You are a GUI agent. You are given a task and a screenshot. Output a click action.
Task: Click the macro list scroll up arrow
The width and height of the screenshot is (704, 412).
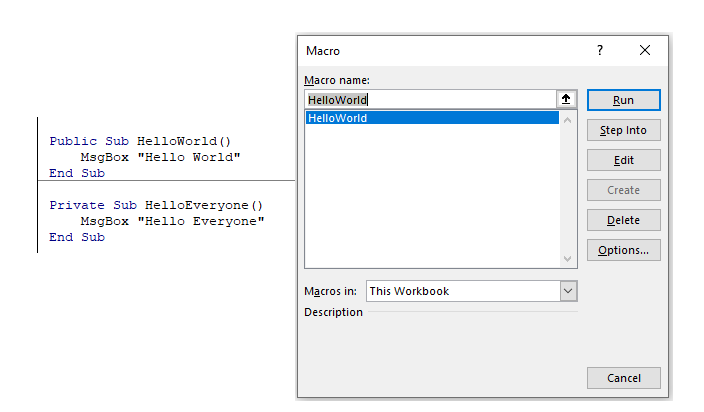(568, 120)
